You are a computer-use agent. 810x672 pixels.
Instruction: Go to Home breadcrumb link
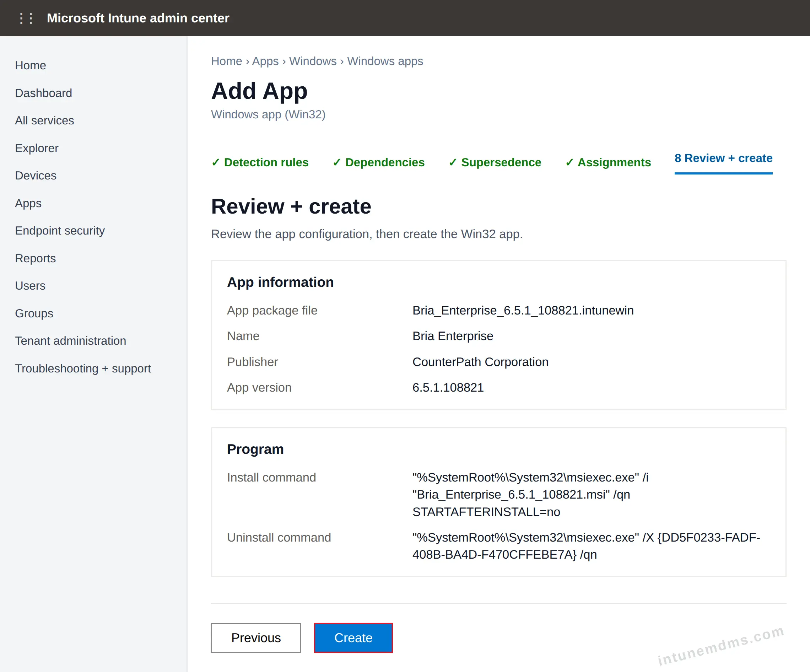[x=226, y=61]
